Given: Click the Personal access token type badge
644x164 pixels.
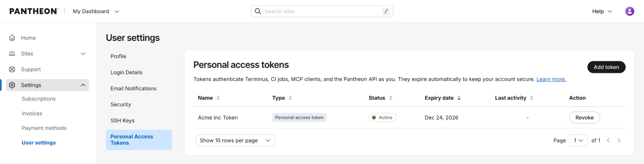Looking at the screenshot, I should 299,118.
